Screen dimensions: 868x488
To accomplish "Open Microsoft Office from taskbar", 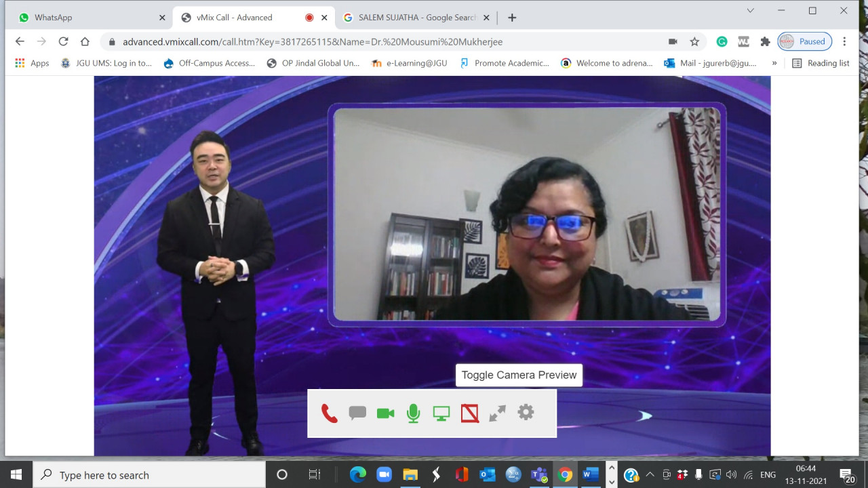I will tap(462, 474).
